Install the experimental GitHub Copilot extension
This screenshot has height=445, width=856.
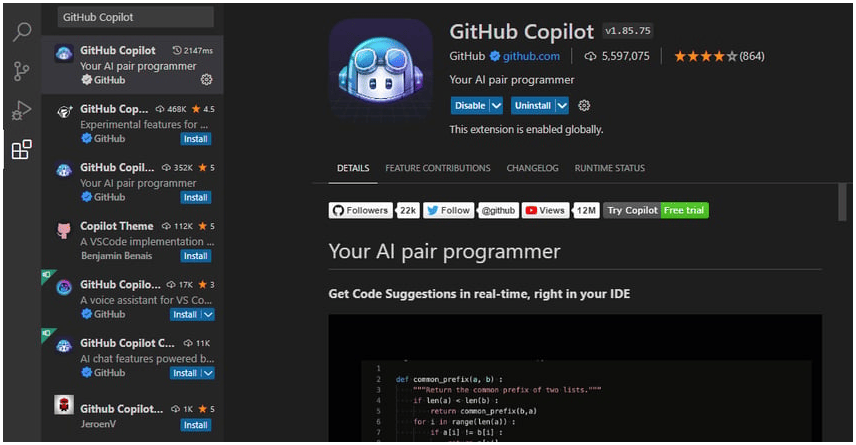pyautogui.click(x=195, y=139)
